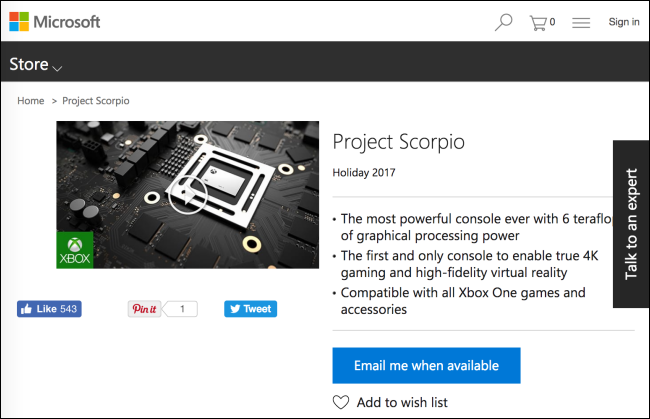The image size is (650, 419).
Task: Open the search magnifier icon
Action: 504,21
